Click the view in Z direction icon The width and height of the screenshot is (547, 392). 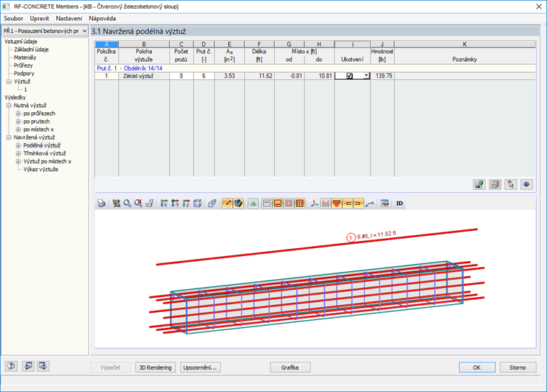pos(186,204)
